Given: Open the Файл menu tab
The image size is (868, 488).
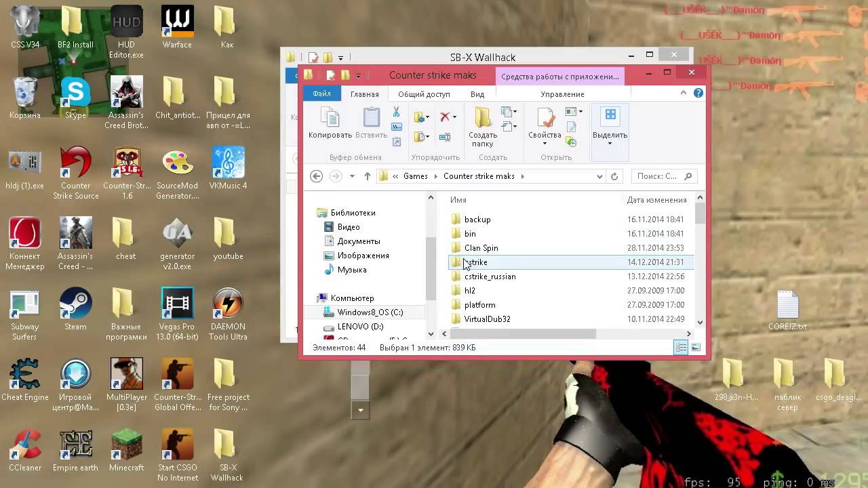Looking at the screenshot, I should [322, 94].
